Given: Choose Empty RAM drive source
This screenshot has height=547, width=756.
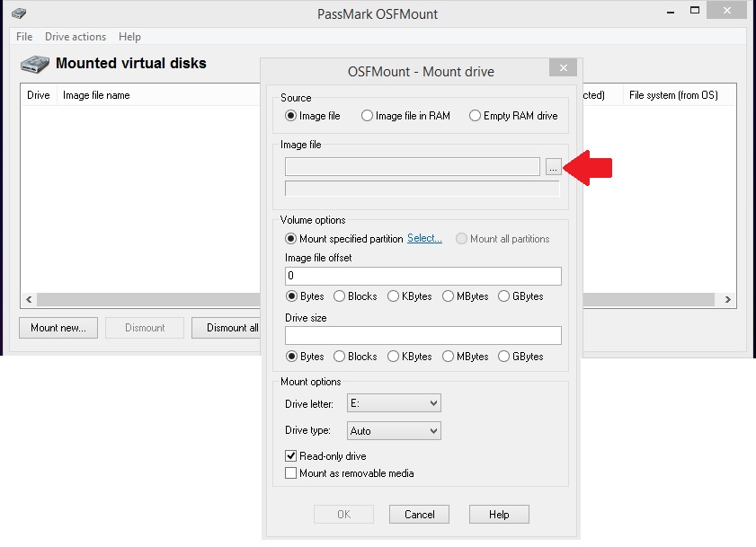Looking at the screenshot, I should click(513, 116).
